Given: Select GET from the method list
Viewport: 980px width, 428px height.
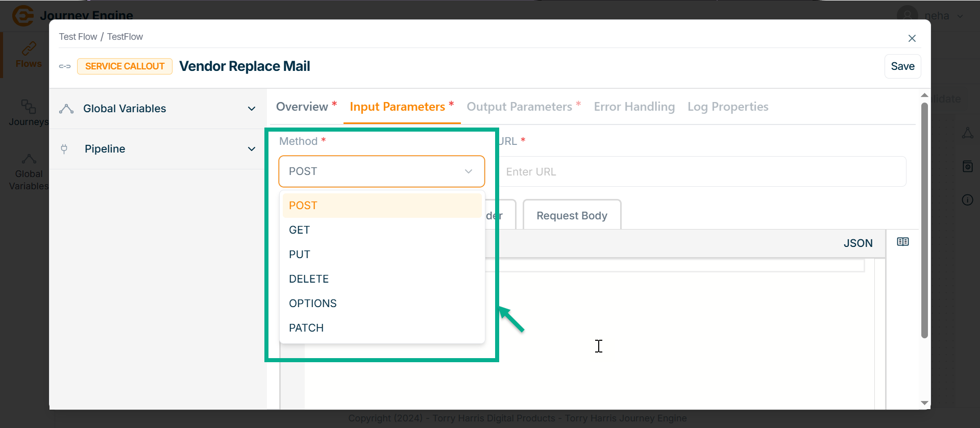Looking at the screenshot, I should click(x=300, y=230).
